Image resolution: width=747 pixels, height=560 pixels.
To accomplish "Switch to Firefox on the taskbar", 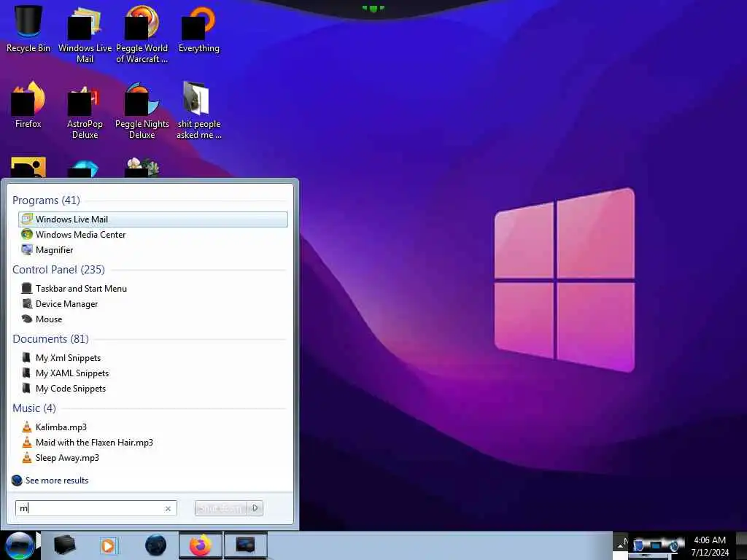I will tap(201, 545).
